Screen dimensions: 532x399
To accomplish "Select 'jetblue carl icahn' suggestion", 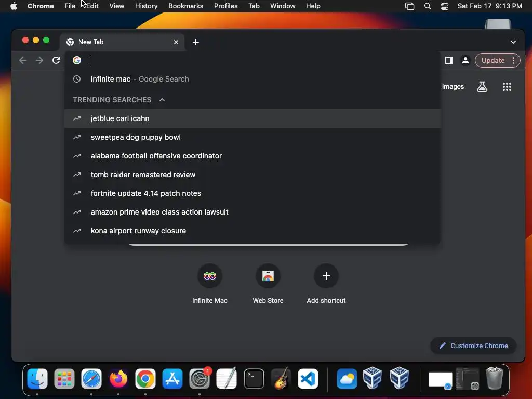I will click(x=252, y=118).
